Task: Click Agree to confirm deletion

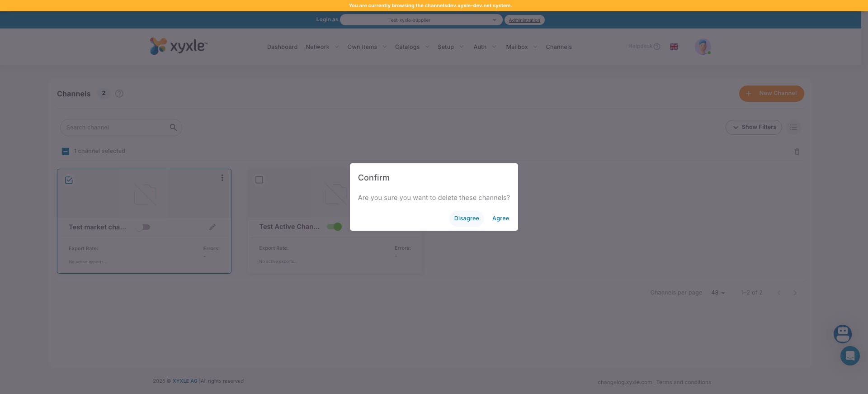Action: 500,218
